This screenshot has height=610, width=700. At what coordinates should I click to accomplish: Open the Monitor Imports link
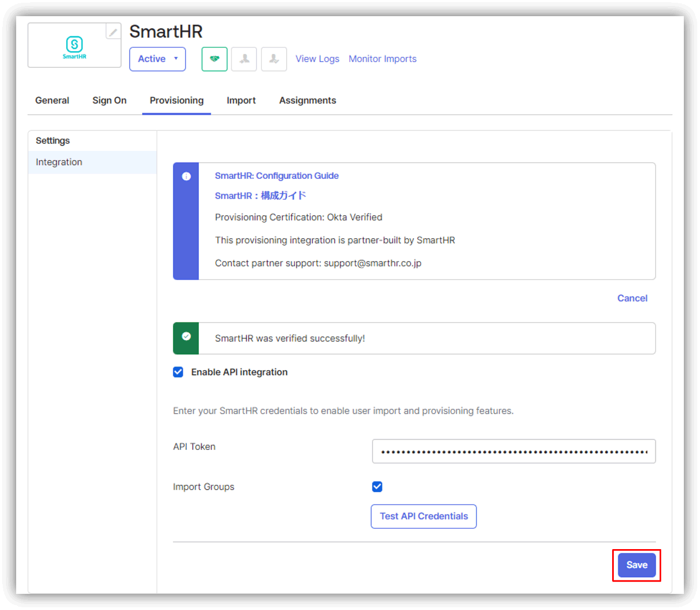(x=382, y=59)
